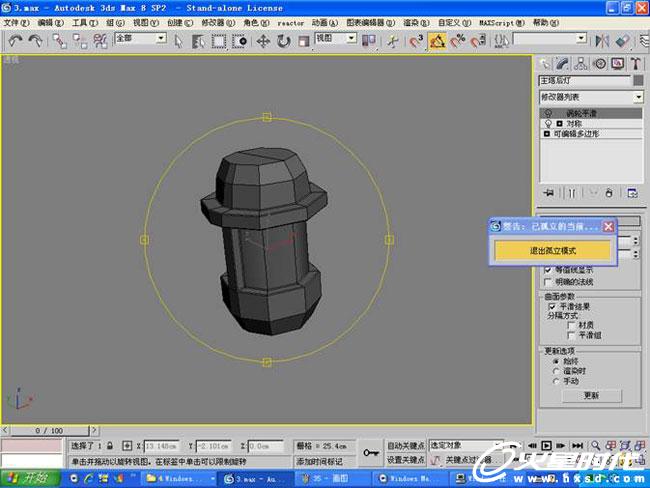The width and height of the screenshot is (650, 488).
Task: Open the 视图 reference coordinate dropdown
Action: tap(352, 39)
